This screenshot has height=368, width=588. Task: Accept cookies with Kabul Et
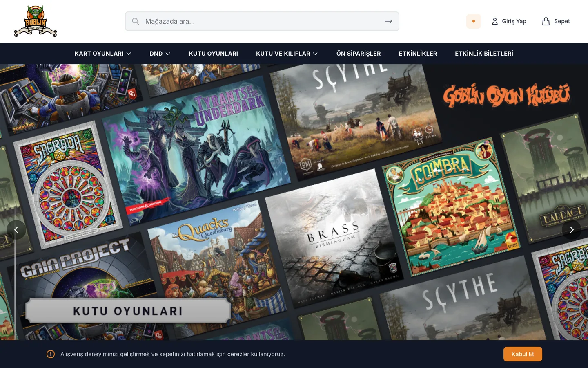tap(523, 354)
